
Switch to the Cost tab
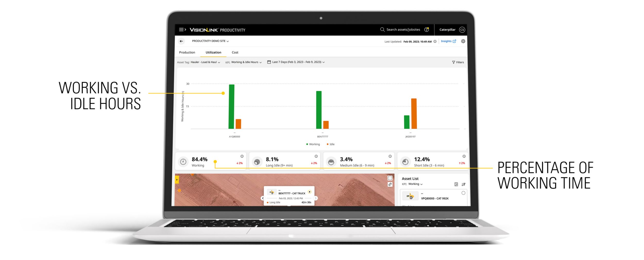tap(235, 52)
